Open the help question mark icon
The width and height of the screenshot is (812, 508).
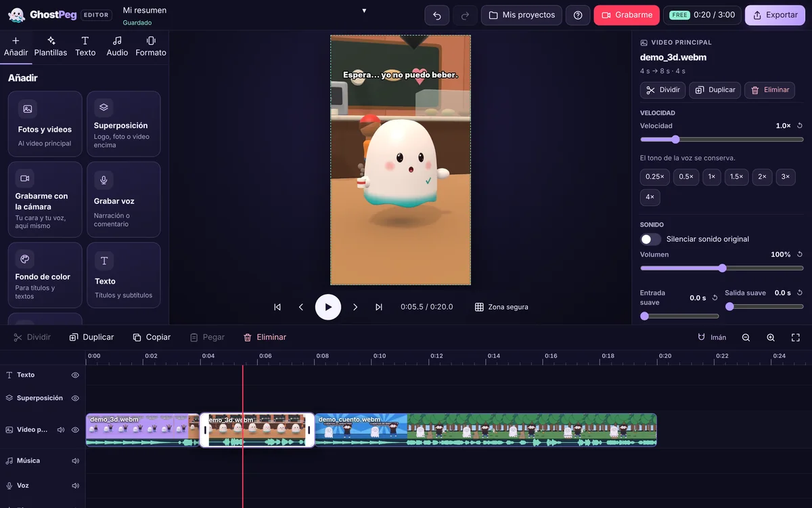click(x=578, y=15)
